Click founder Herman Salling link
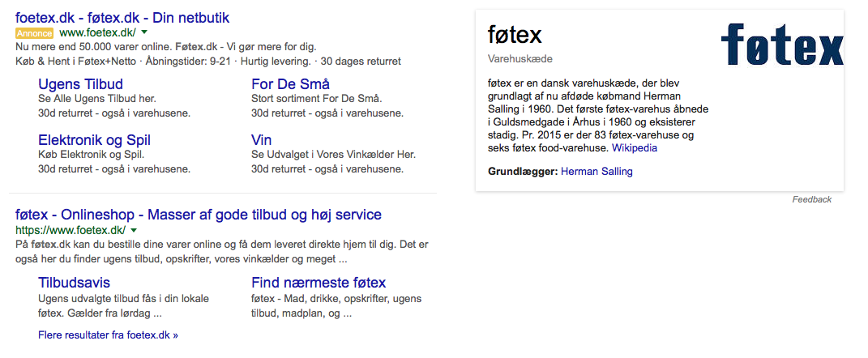This screenshot has height=358, width=868. pos(596,172)
